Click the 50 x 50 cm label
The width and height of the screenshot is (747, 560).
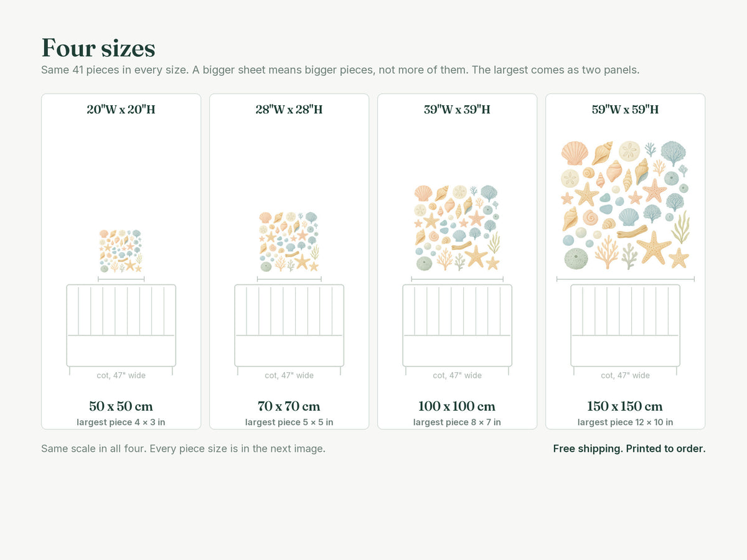click(x=121, y=406)
